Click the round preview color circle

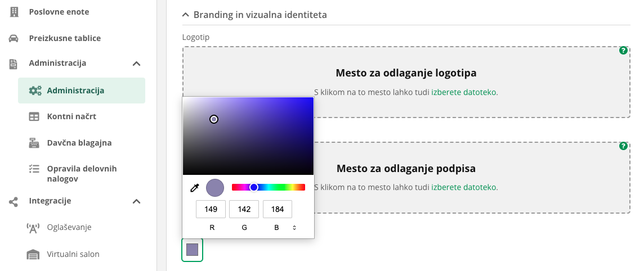(x=215, y=188)
